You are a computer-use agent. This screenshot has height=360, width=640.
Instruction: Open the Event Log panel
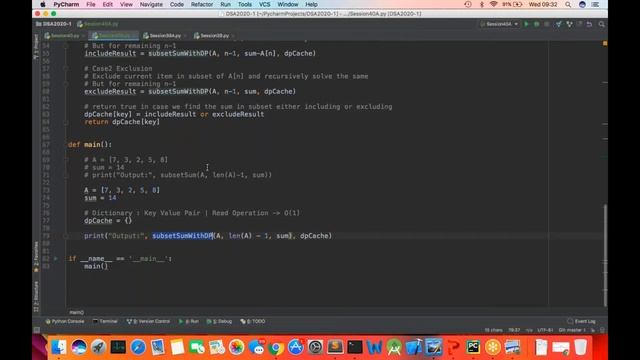(582, 321)
